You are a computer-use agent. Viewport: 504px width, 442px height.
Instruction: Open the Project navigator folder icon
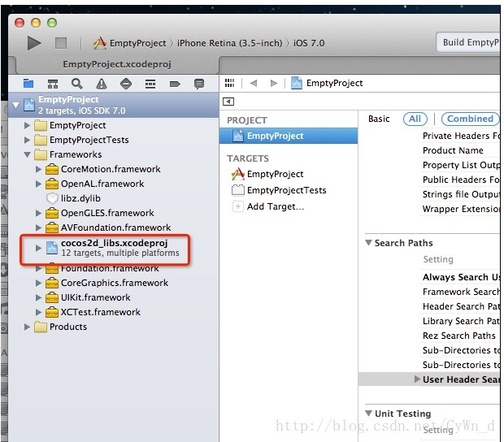[28, 84]
